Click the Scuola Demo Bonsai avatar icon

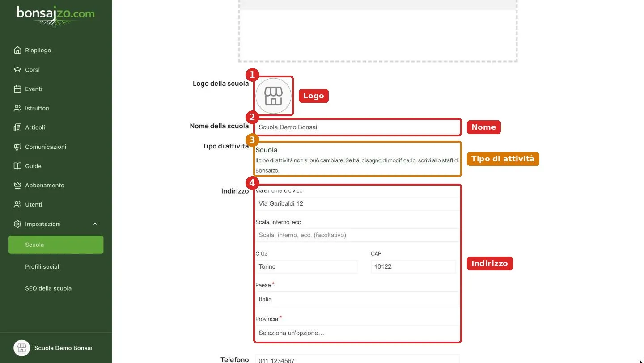click(x=21, y=348)
